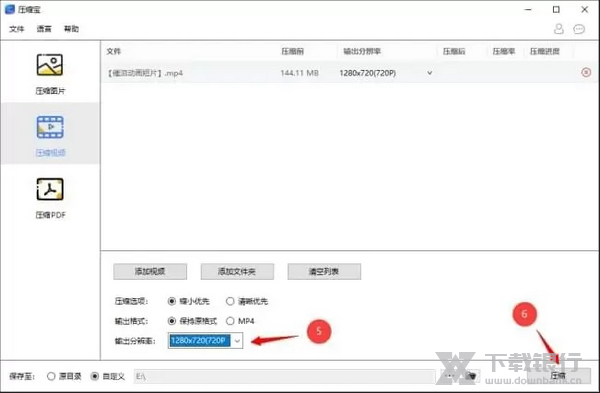Select the MP4 output format radio
The image size is (600, 393).
click(230, 321)
